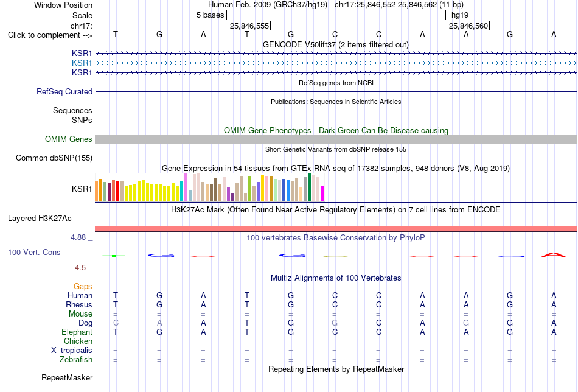Click the first blue G conservation logo

(161, 255)
